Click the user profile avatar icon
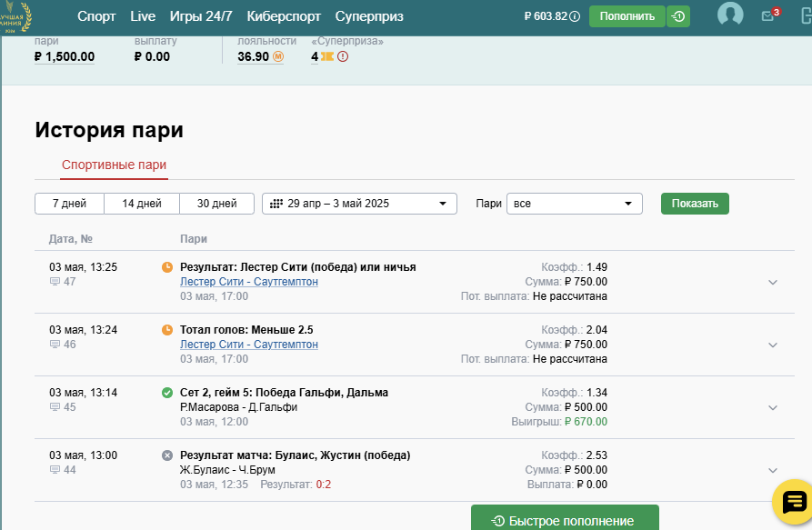The width and height of the screenshot is (812, 530). pyautogui.click(x=729, y=15)
